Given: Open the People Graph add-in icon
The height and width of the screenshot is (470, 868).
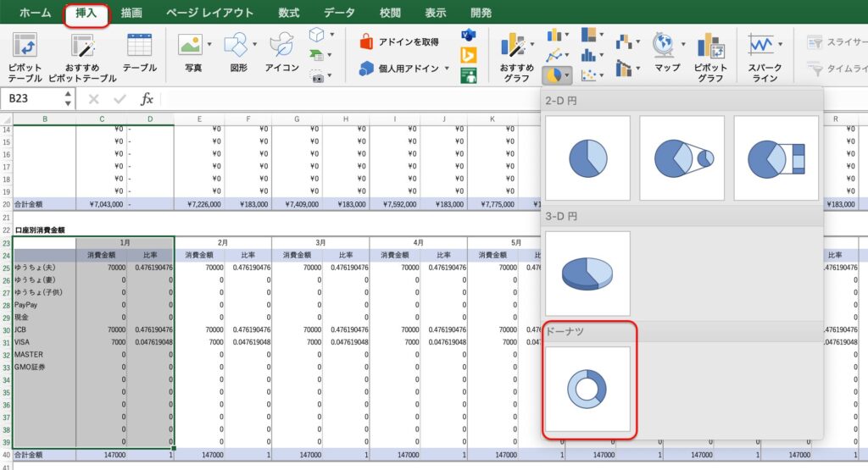Looking at the screenshot, I should [x=469, y=75].
